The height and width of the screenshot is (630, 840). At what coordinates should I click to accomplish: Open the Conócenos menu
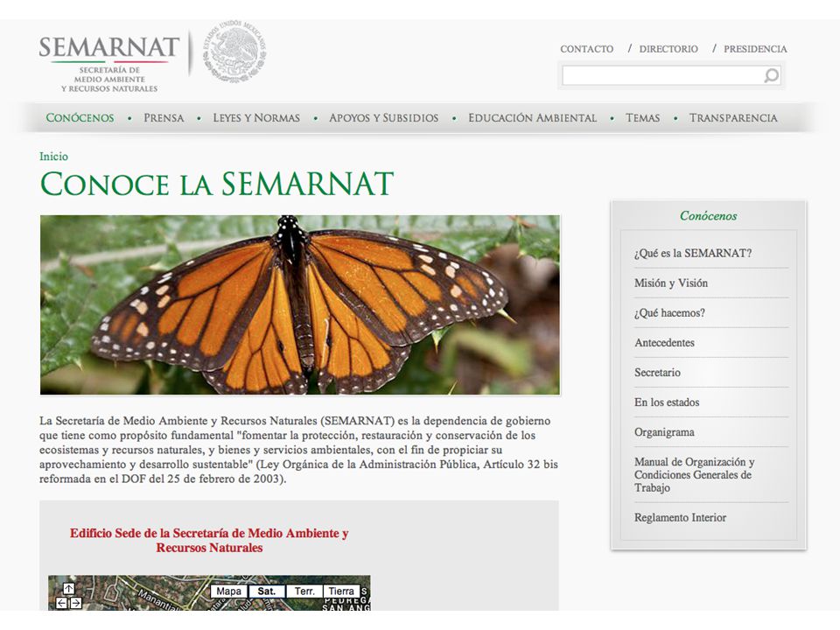click(x=80, y=118)
